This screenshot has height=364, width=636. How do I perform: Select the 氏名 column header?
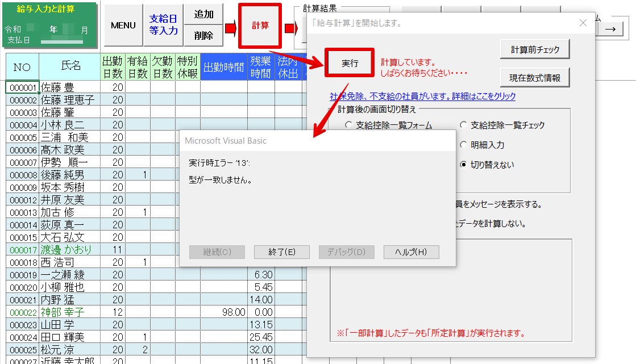(70, 66)
